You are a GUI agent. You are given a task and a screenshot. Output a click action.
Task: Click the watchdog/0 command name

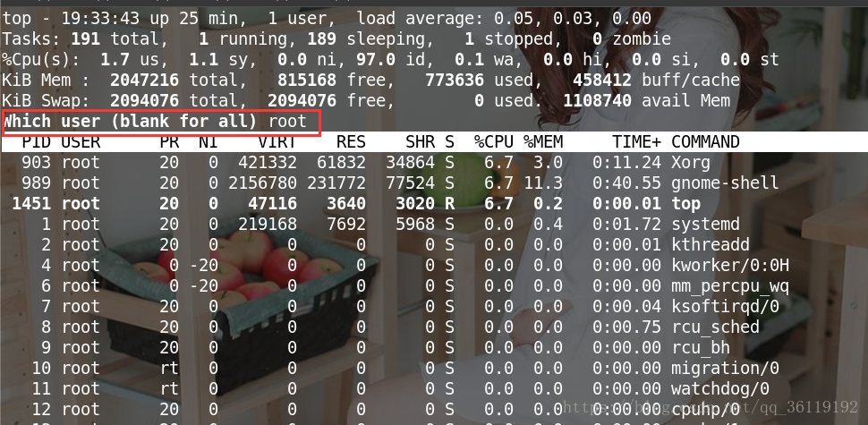pos(720,388)
